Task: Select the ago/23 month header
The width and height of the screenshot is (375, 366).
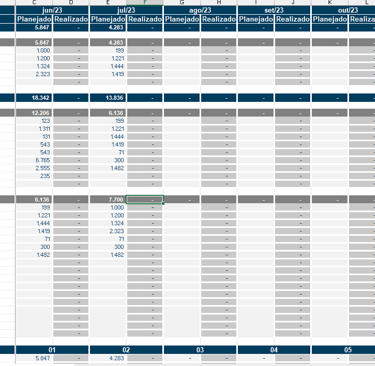Action: click(x=200, y=10)
